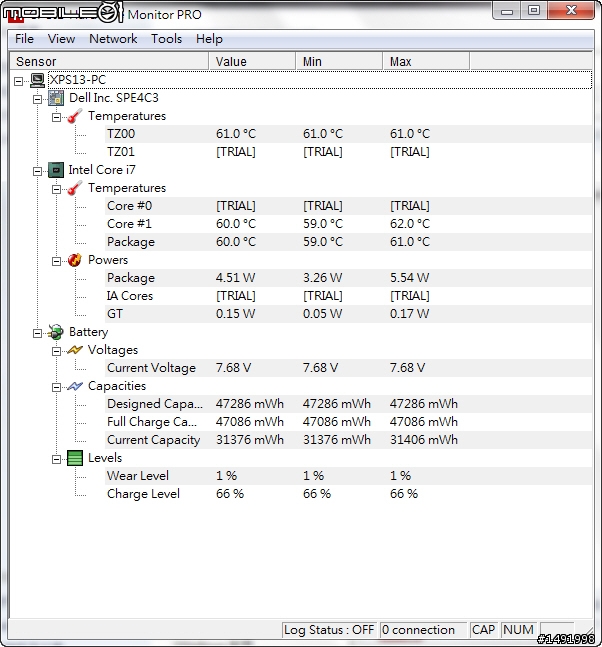Close the Monitor PRO window
Image resolution: width=602 pixels, height=647 pixels.
pos(571,11)
